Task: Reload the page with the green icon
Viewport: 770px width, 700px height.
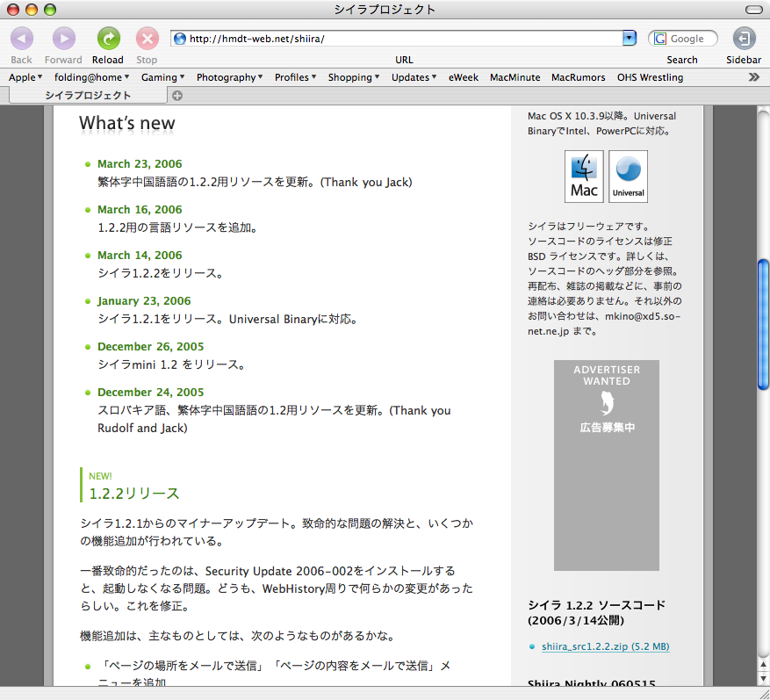Action: [109, 39]
